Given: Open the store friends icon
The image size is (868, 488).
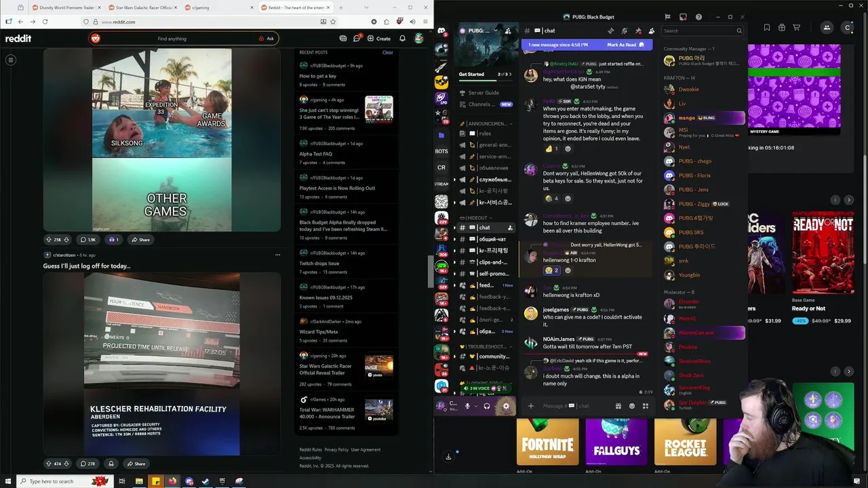Looking at the screenshot, I should tap(827, 28).
